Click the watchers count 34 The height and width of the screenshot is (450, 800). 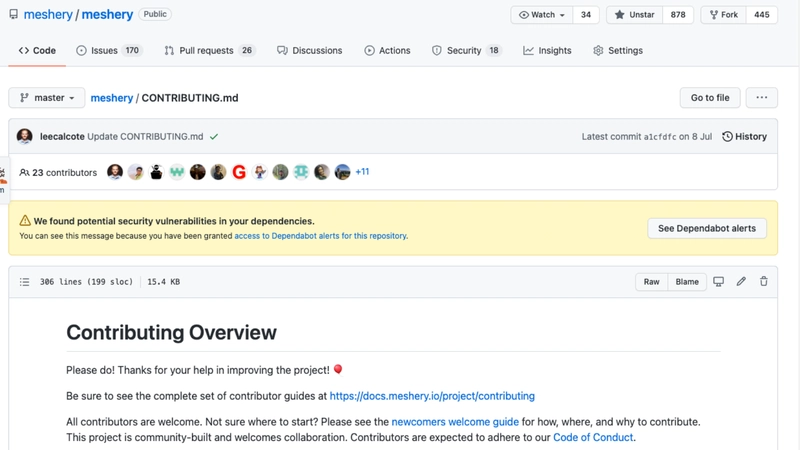pyautogui.click(x=586, y=15)
